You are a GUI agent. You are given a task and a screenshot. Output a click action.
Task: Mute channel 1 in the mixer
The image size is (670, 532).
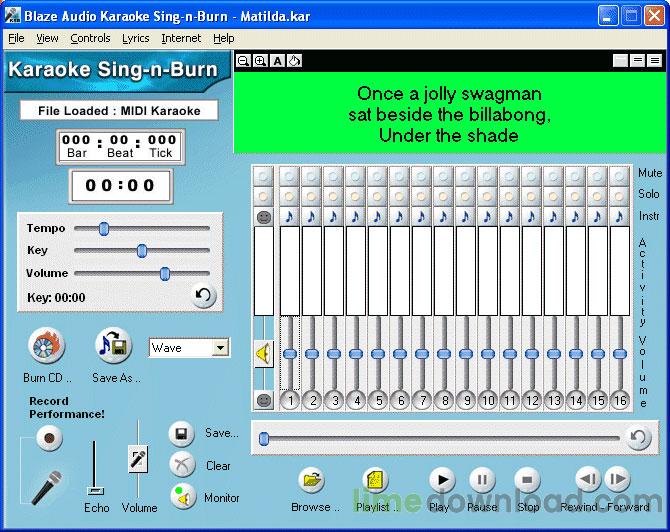[289, 175]
